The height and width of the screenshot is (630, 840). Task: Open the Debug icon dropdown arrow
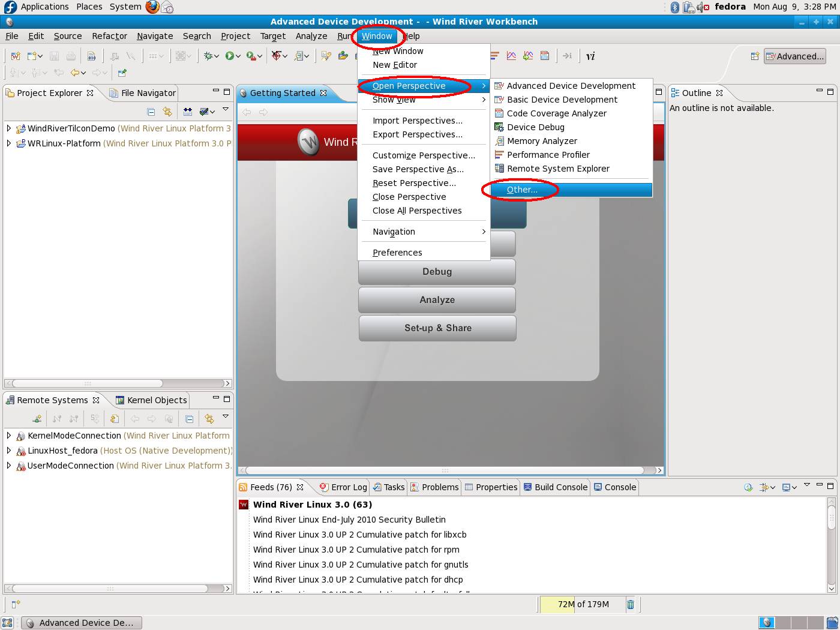click(217, 56)
